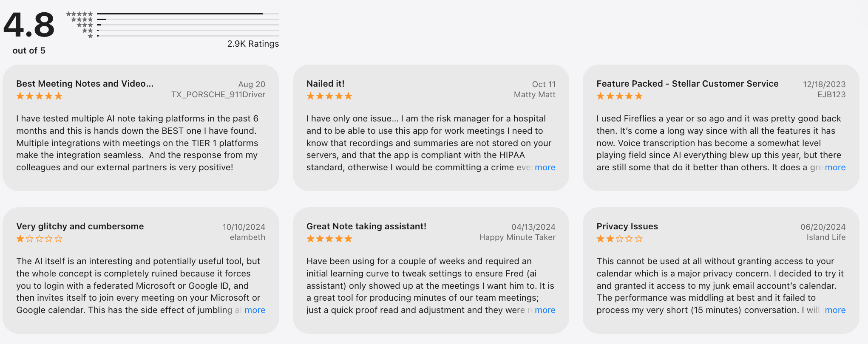The width and height of the screenshot is (868, 344).
Task: Expand the Feature Packed review via more
Action: (835, 167)
